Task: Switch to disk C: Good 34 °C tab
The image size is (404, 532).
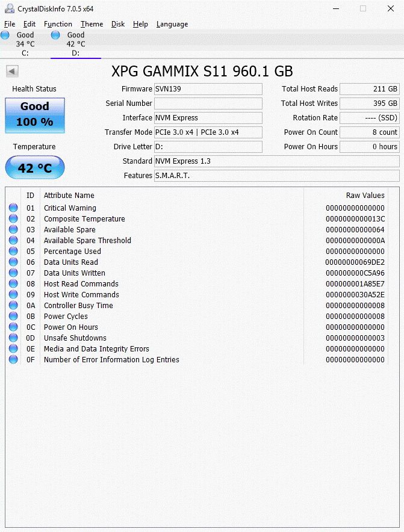Action: [x=25, y=44]
